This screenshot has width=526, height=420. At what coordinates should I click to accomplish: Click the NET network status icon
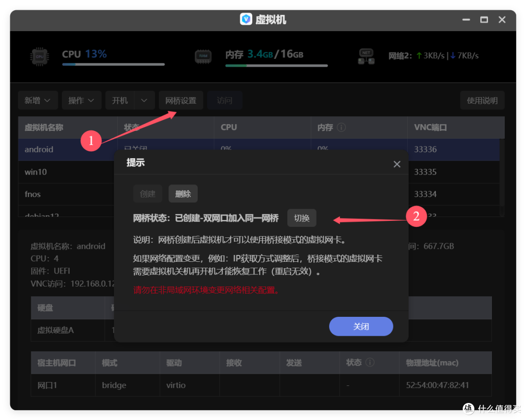pos(366,55)
